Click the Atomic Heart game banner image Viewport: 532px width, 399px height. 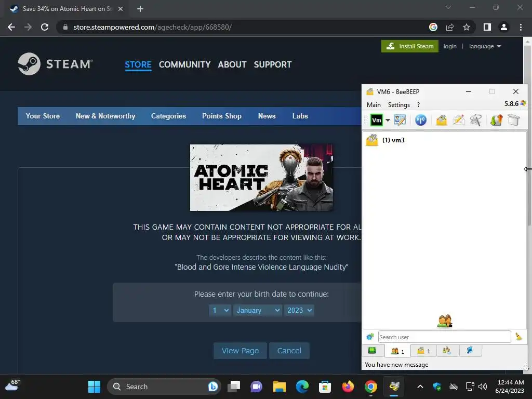[261, 178]
